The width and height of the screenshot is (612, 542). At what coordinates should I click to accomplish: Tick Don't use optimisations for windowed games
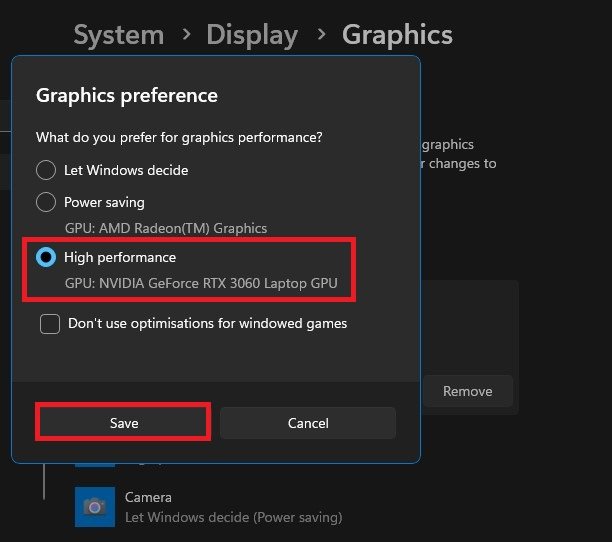[50, 324]
